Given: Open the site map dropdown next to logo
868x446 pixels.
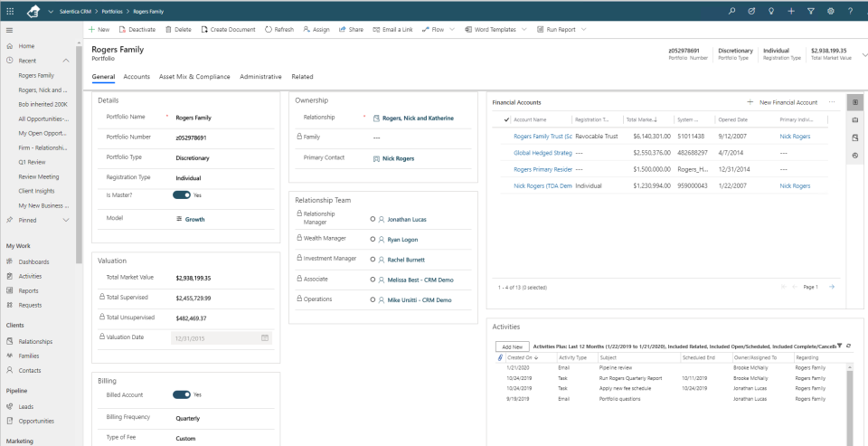Looking at the screenshot, I should [x=51, y=11].
